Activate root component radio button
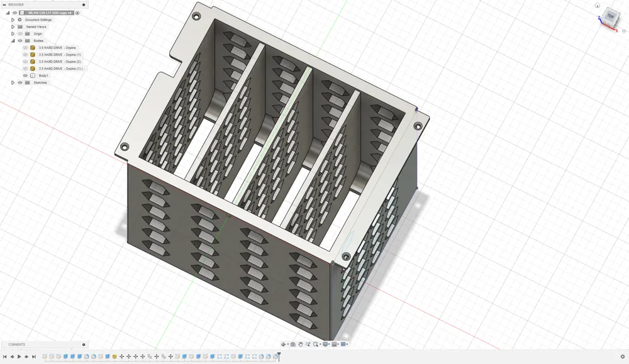 point(77,13)
